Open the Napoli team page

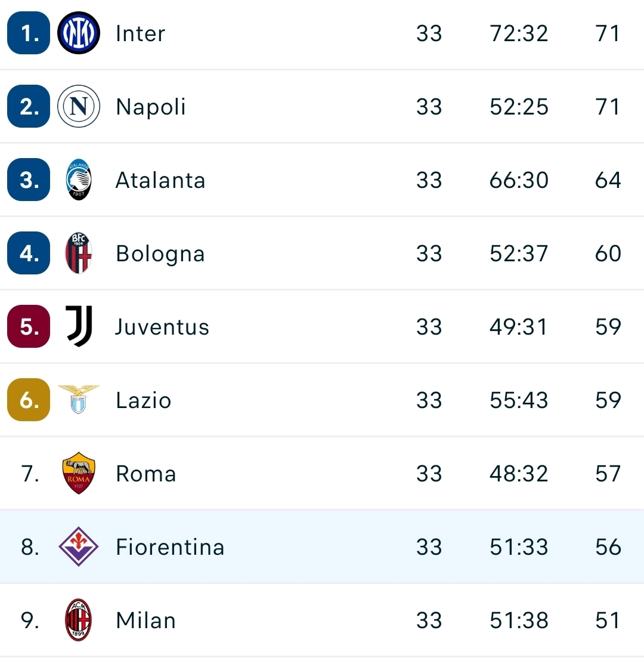pos(150,107)
